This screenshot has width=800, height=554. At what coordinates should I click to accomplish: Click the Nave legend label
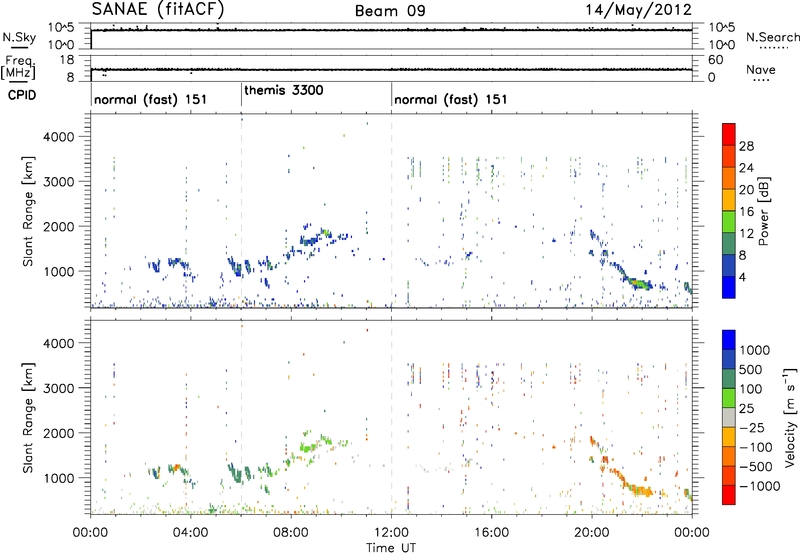[x=761, y=69]
